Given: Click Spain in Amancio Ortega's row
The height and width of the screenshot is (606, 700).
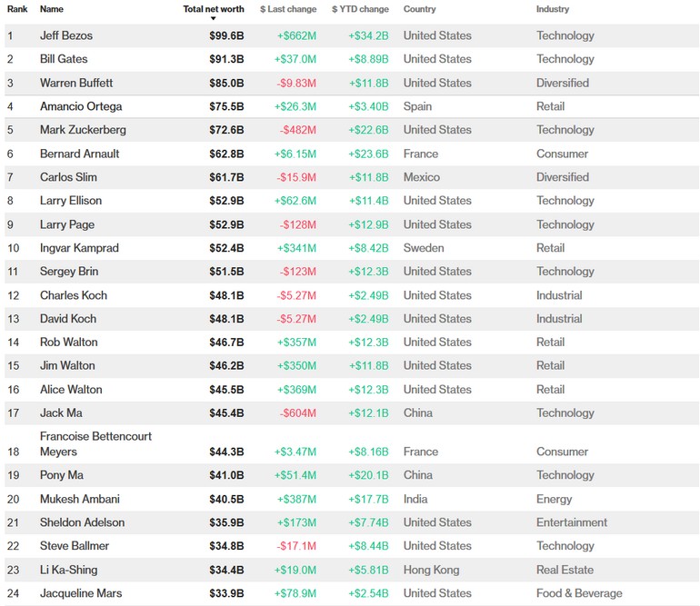Looking at the screenshot, I should 417,106.
